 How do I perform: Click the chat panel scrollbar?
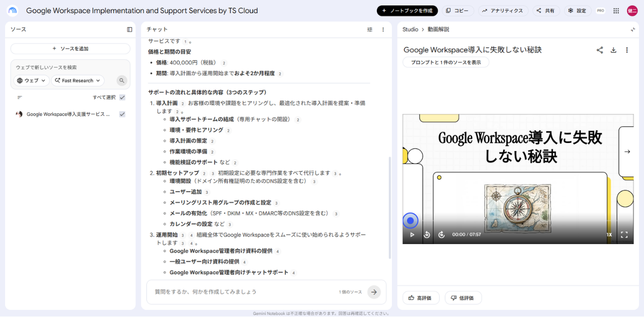tap(389, 208)
